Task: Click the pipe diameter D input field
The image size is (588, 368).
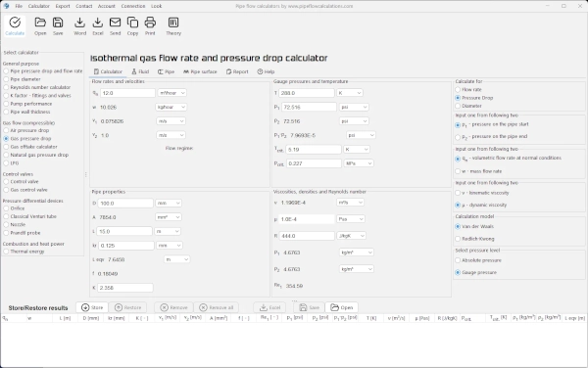Action: click(125, 203)
